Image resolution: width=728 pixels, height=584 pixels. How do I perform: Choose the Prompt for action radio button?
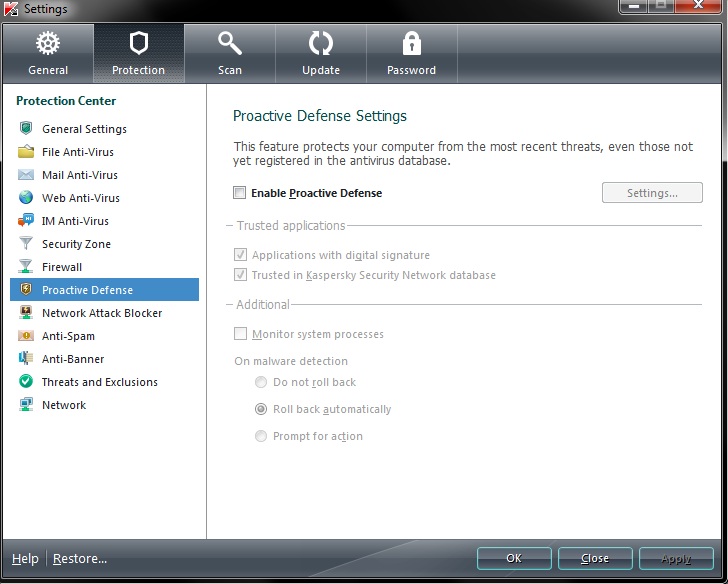[x=261, y=436]
